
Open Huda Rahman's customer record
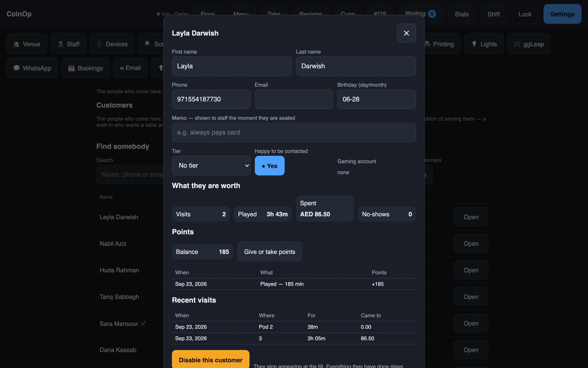point(471,270)
